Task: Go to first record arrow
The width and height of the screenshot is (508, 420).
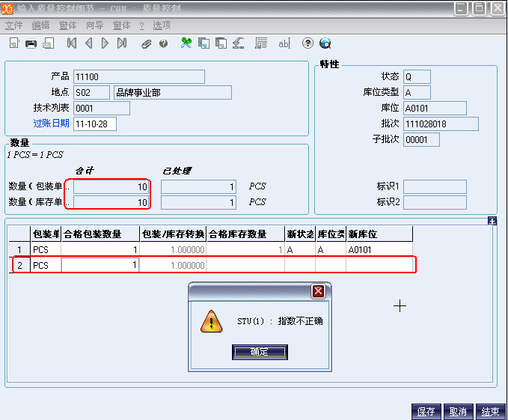Action: [72, 43]
